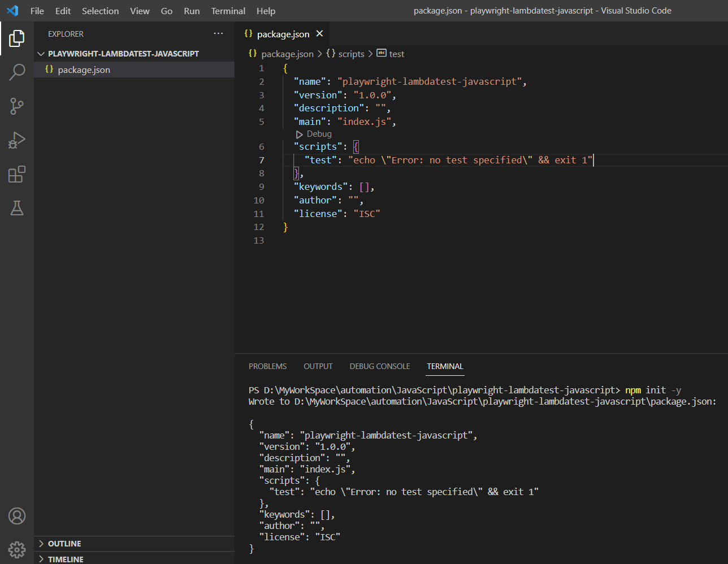Image resolution: width=728 pixels, height=564 pixels.
Task: Open Explorer more actions menu
Action: pyautogui.click(x=218, y=33)
